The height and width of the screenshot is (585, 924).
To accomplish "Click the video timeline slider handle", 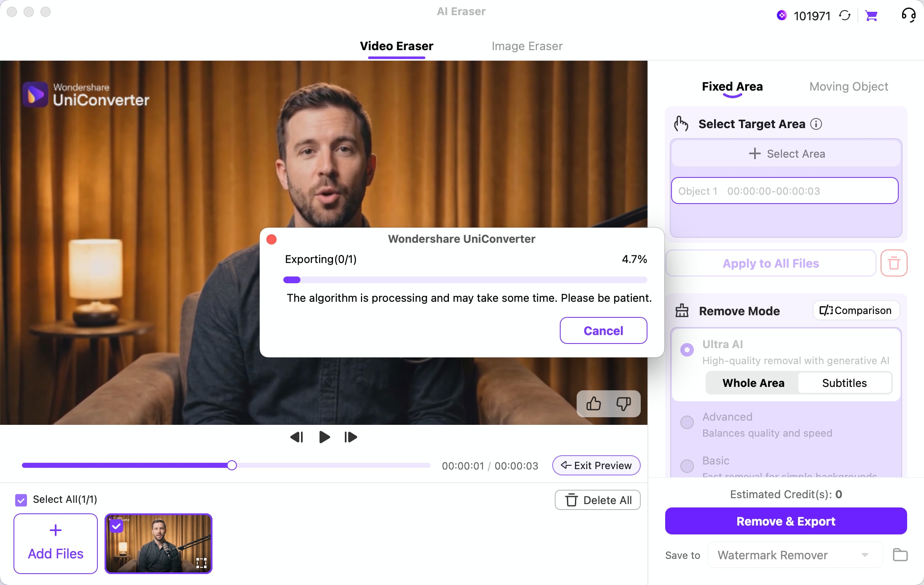I will pyautogui.click(x=231, y=465).
